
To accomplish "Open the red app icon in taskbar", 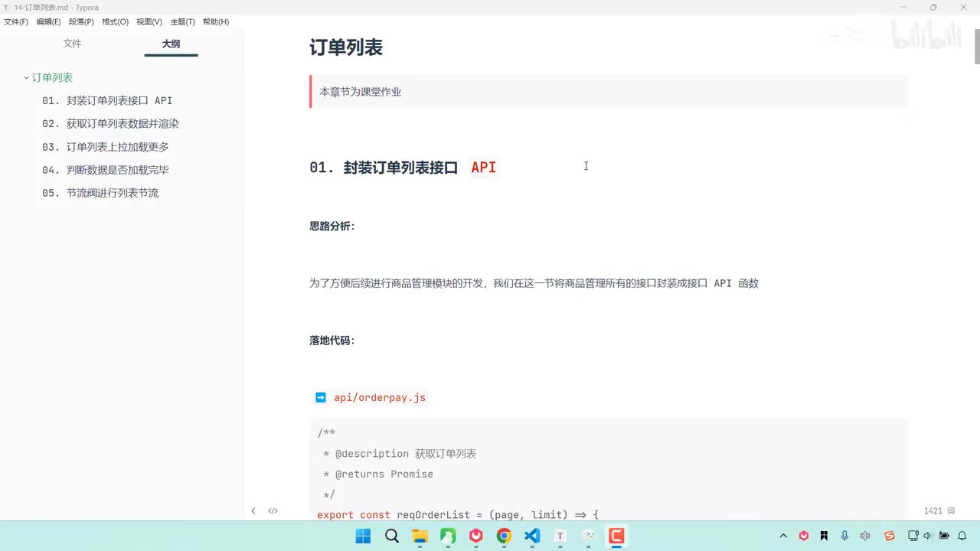I will tap(476, 536).
